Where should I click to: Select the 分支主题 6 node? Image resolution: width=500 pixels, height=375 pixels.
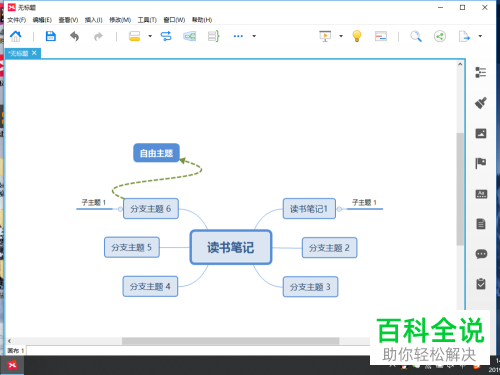click(x=151, y=209)
